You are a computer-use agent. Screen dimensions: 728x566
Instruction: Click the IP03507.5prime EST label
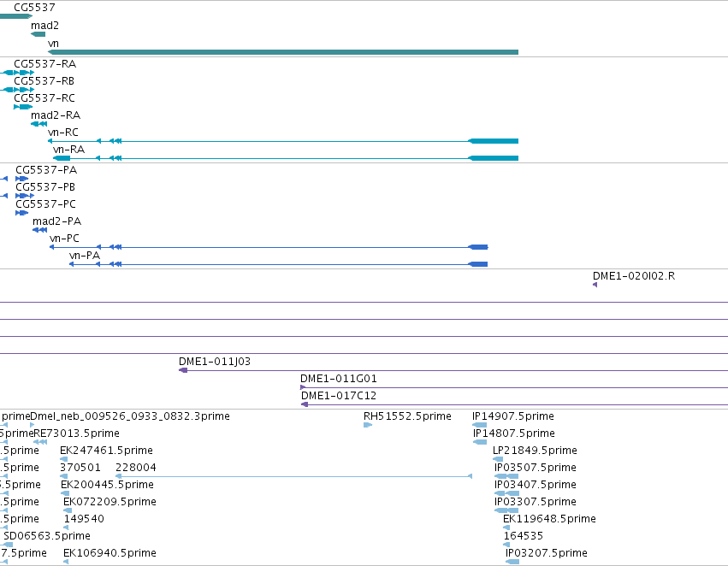coord(536,468)
